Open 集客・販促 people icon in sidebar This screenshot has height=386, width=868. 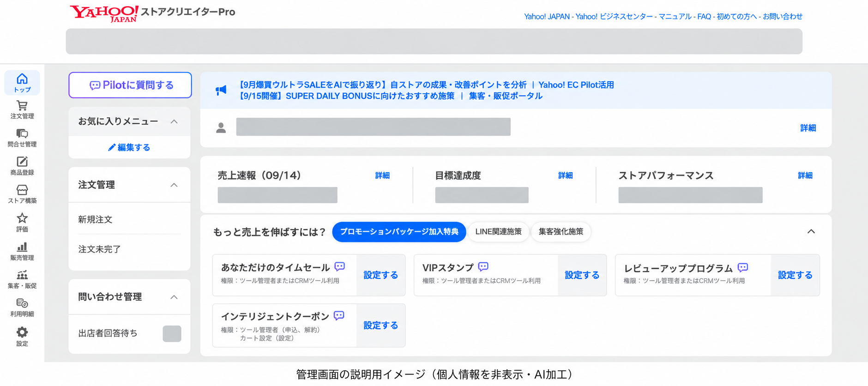pyautogui.click(x=22, y=279)
